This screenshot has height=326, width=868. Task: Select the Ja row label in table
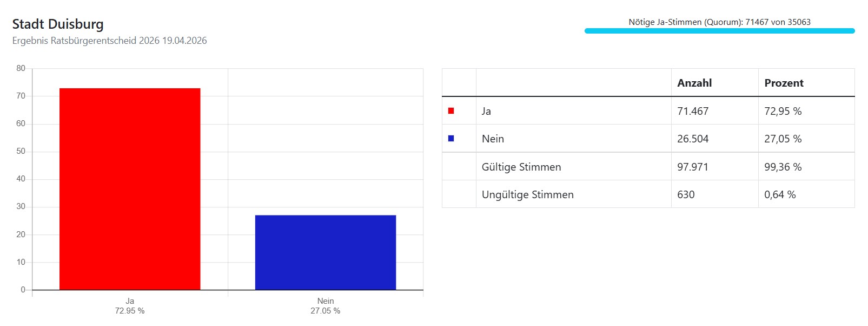[486, 111]
